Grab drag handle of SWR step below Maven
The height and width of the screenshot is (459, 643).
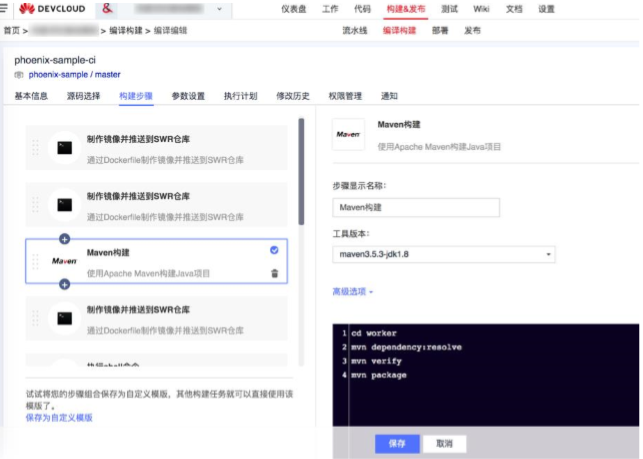tap(35, 318)
